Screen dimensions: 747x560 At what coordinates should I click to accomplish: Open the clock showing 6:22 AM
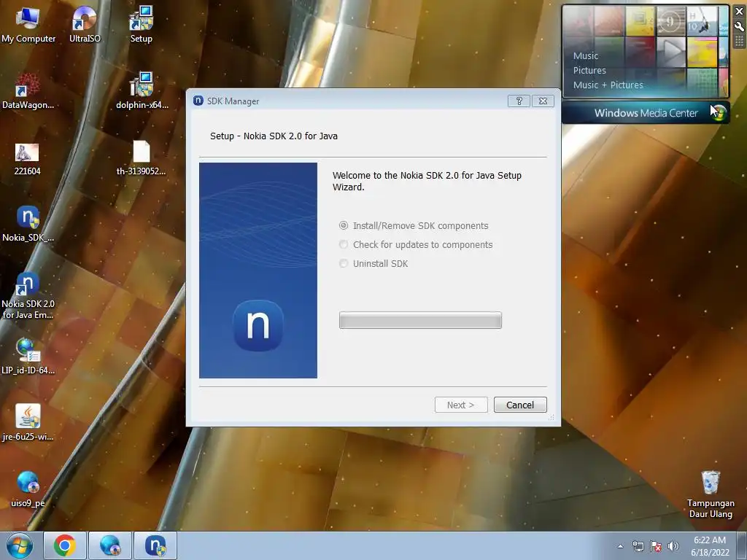click(x=710, y=546)
